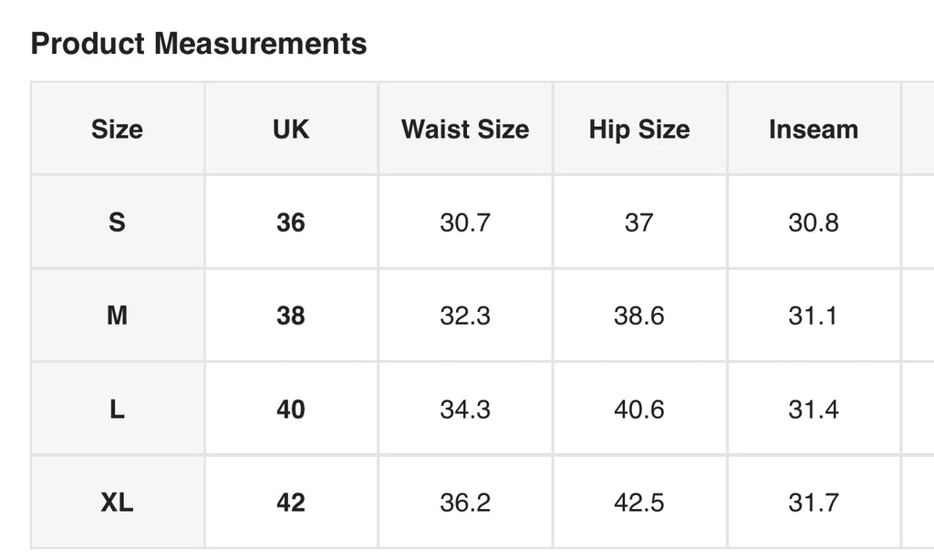Viewport: 934px width, 560px height.
Task: Select the M size row label
Action: (x=118, y=316)
